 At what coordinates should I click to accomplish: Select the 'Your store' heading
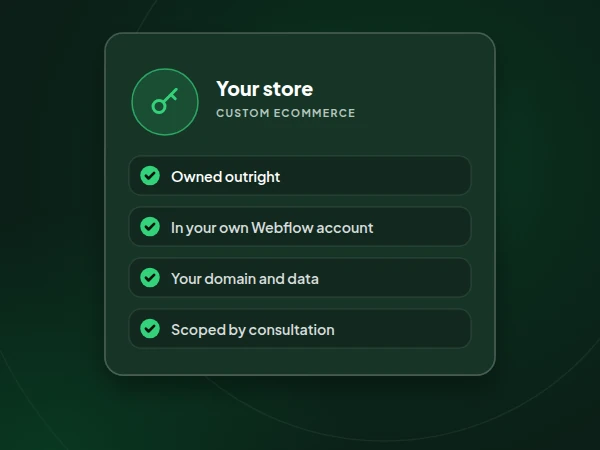(x=264, y=89)
